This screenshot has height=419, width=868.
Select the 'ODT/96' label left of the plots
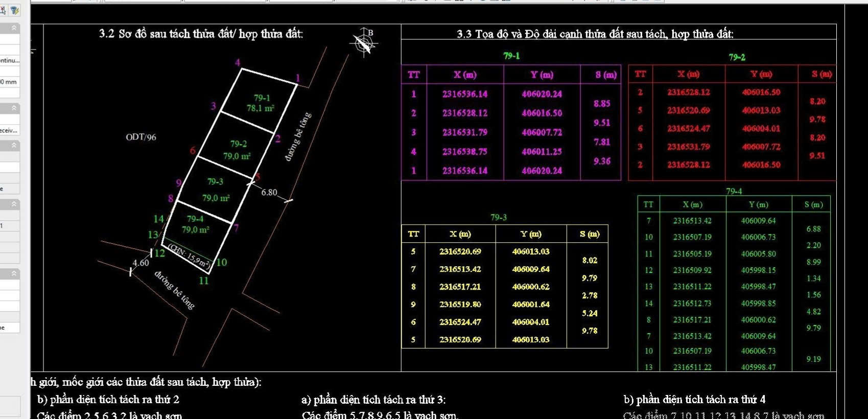[x=141, y=137]
